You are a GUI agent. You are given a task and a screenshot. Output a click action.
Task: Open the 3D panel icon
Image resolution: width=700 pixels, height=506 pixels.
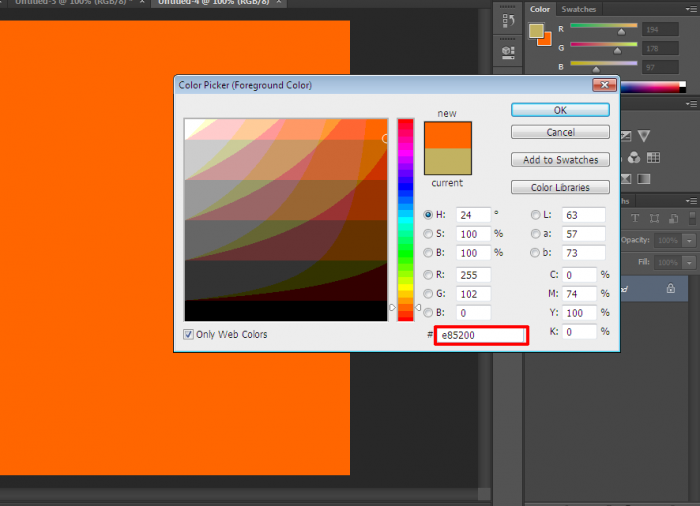point(508,52)
